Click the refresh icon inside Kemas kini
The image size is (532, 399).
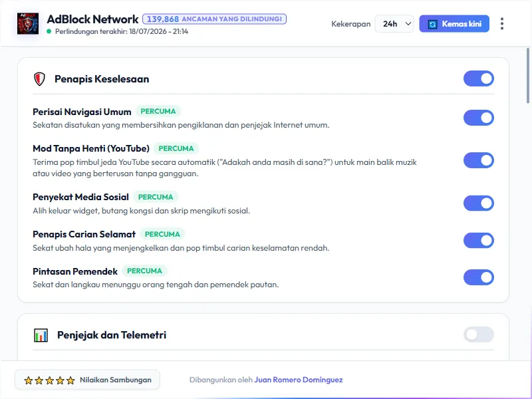pos(432,24)
